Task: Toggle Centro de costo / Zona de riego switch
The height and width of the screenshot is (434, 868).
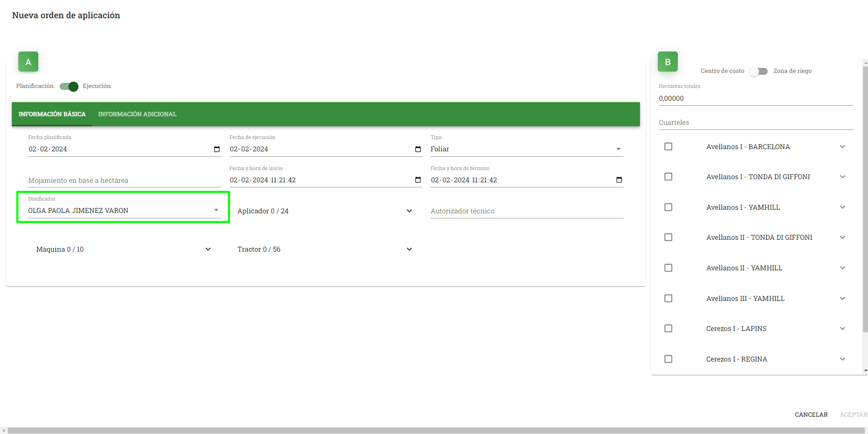Action: click(759, 71)
